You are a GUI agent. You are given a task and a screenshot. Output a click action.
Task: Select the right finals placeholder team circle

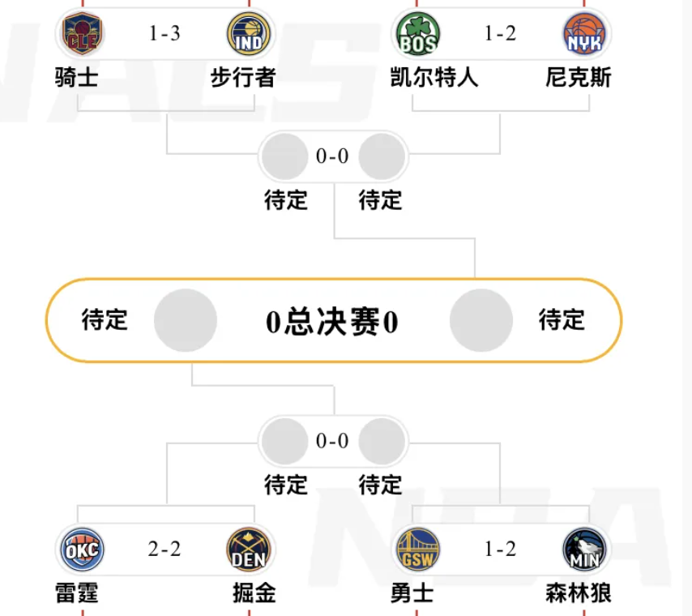click(481, 320)
